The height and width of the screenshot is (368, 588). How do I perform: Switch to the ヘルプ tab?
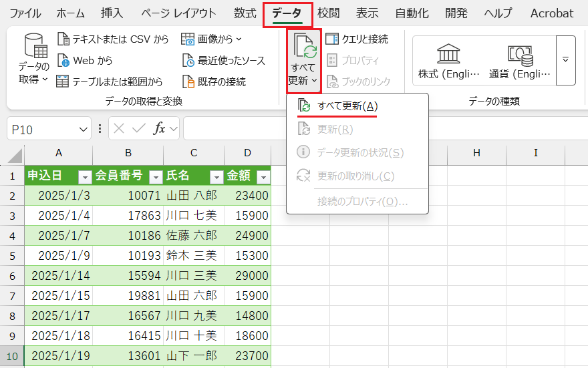point(498,13)
